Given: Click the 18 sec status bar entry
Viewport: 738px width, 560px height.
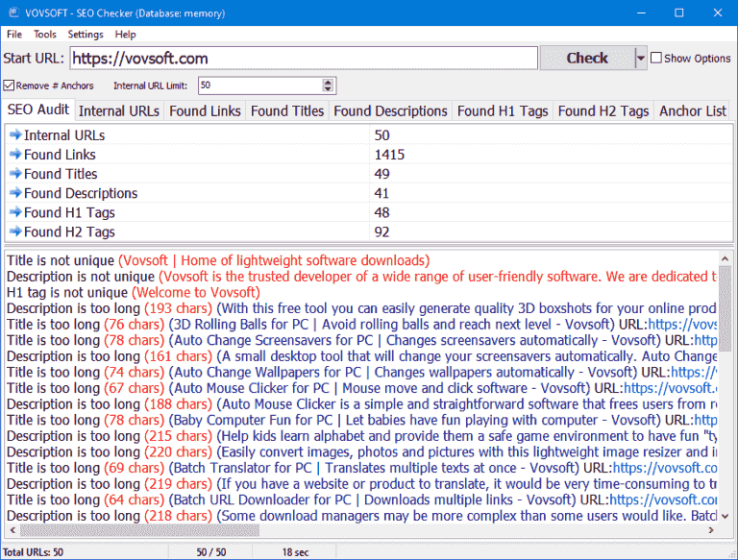Looking at the screenshot, I should pyautogui.click(x=296, y=552).
